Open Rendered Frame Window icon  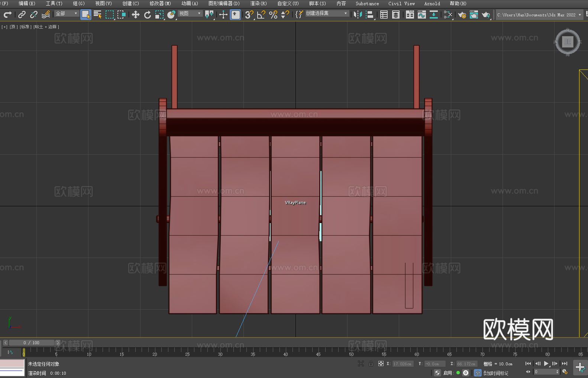[x=474, y=14]
